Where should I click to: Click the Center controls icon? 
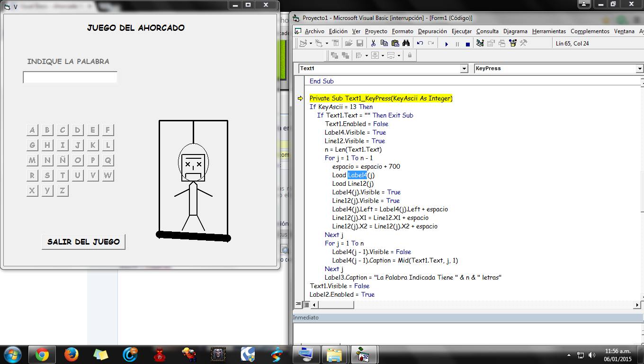[375, 55]
